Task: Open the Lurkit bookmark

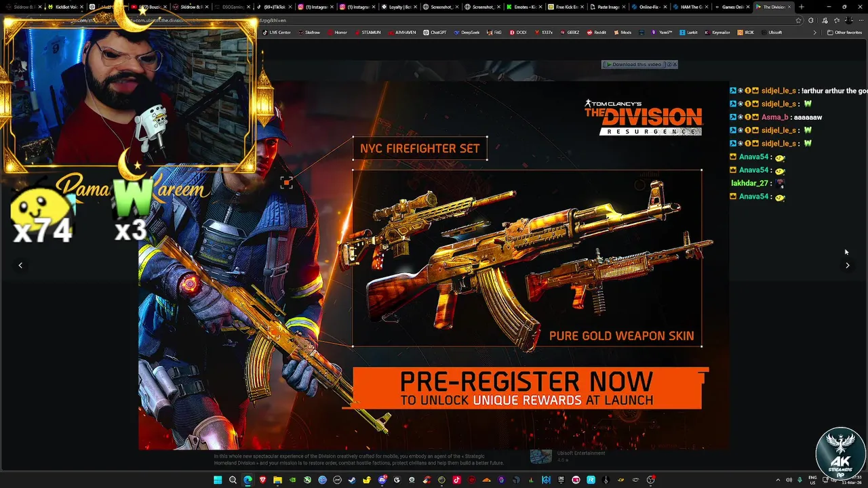Action: click(x=688, y=33)
